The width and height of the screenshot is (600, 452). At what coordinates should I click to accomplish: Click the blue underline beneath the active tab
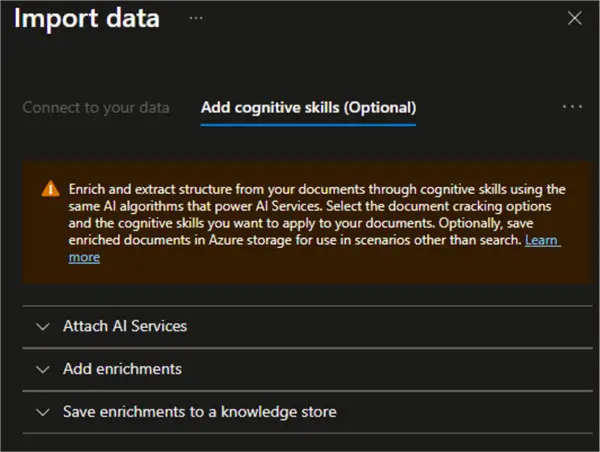[308, 126]
